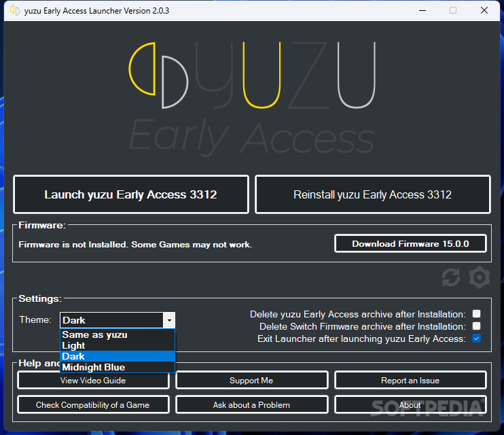The width and height of the screenshot is (504, 435).
Task: Launch yuzu Early Access 3312
Action: click(x=131, y=194)
